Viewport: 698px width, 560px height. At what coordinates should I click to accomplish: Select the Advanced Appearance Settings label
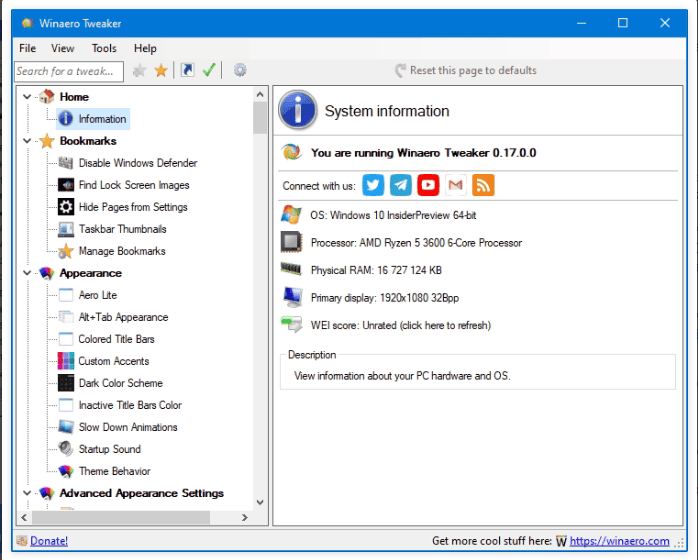tap(142, 493)
